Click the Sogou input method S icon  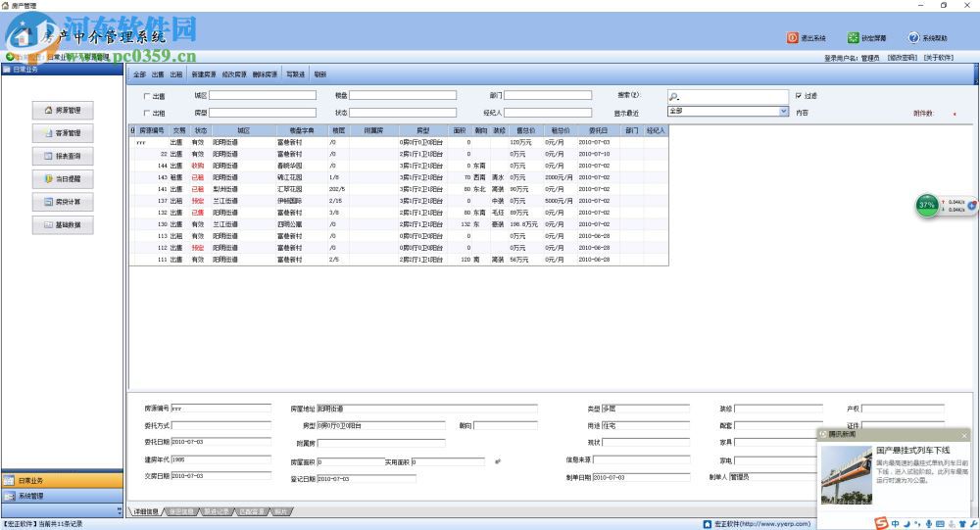click(x=881, y=523)
